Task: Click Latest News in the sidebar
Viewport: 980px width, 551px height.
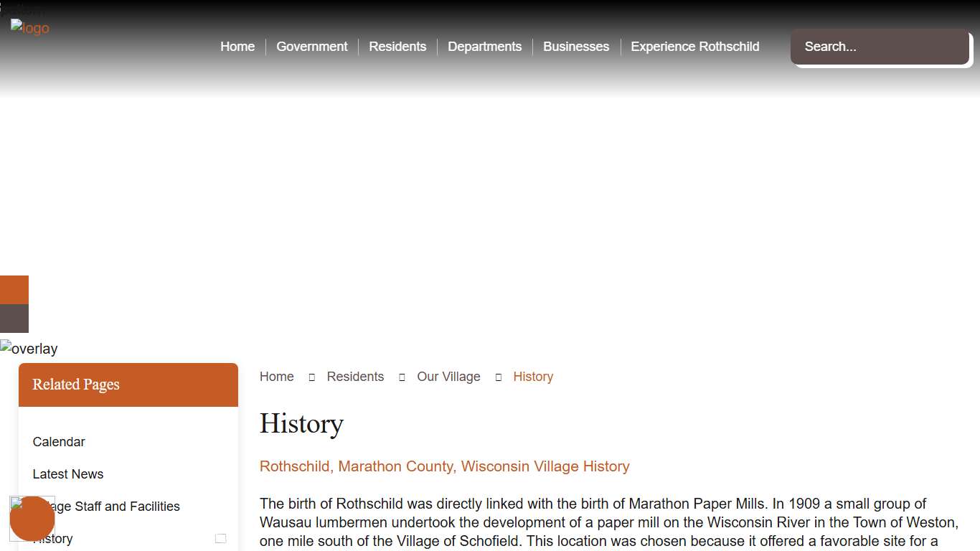Action: pyautogui.click(x=67, y=474)
